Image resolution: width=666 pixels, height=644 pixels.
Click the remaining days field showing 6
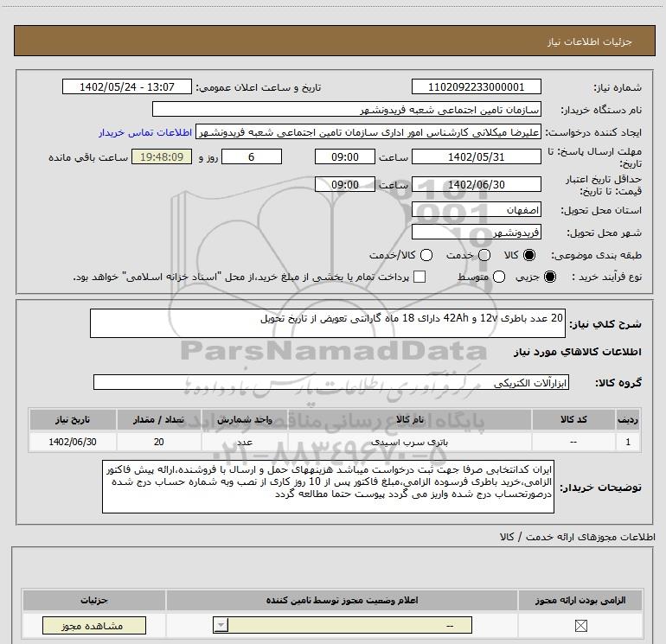coord(252,156)
